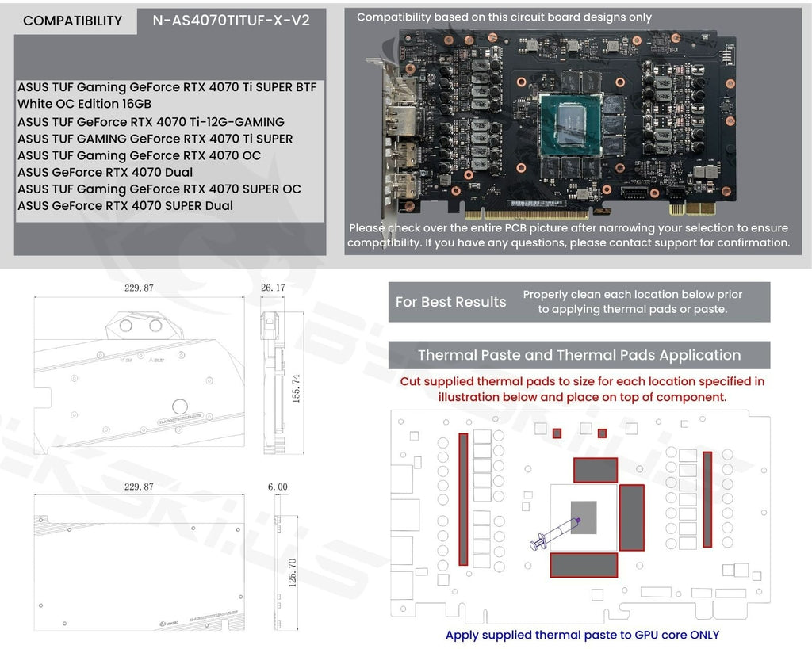The image size is (812, 649).
Task: Click the memory pad right of GPU core
Action: point(631,517)
